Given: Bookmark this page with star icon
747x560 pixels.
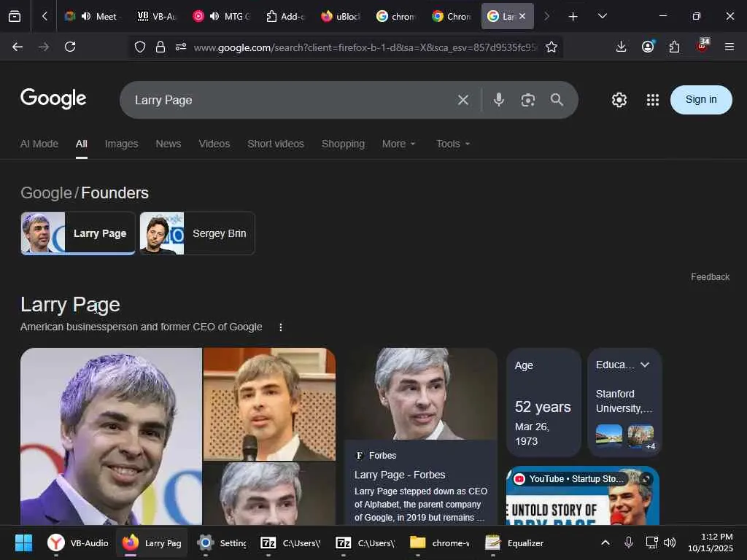Looking at the screenshot, I should [551, 47].
